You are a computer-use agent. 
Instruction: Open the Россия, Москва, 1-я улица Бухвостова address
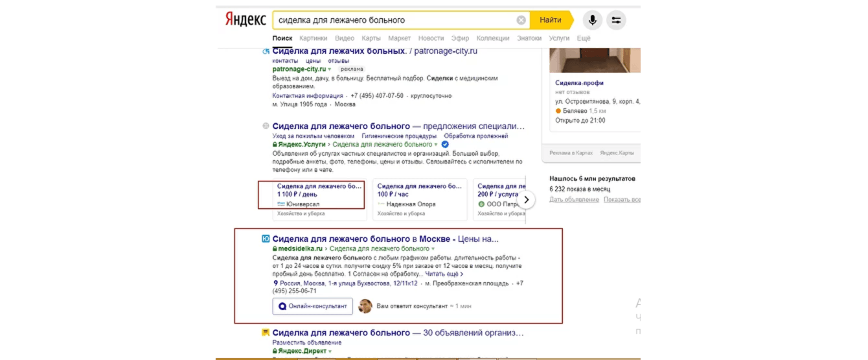pyautogui.click(x=348, y=283)
